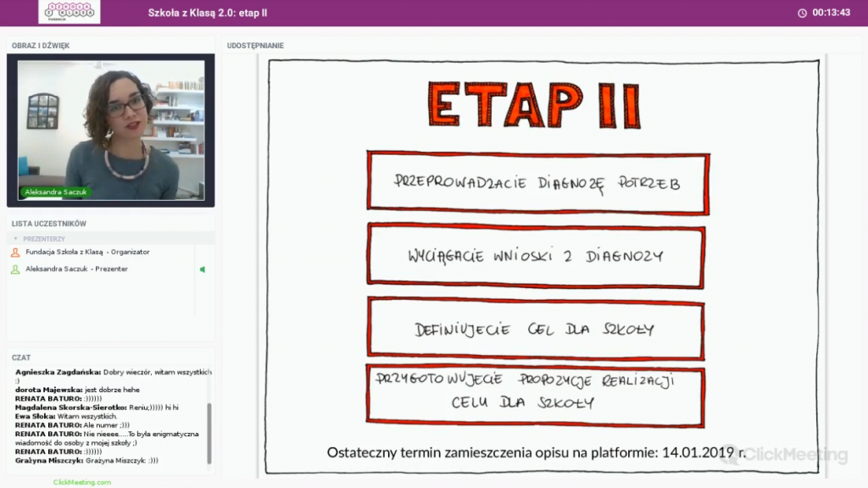Click the ETAP II heading on the slide
The height and width of the screenshot is (488, 868).
point(533,104)
